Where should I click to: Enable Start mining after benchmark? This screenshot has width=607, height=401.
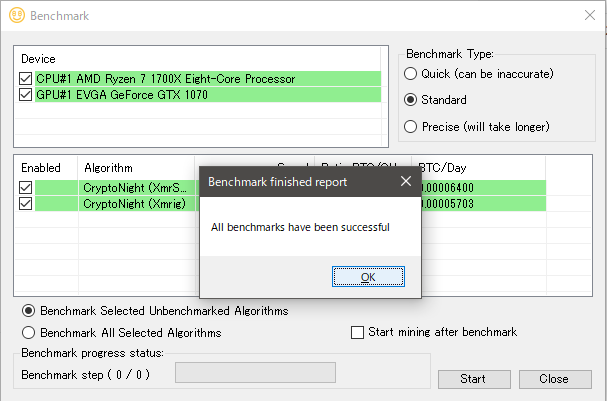coord(358,332)
